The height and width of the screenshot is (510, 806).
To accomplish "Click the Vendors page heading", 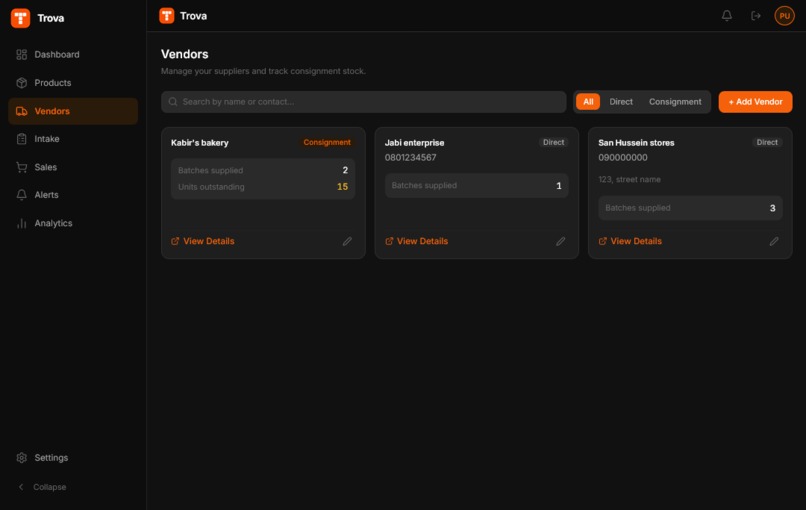I will click(185, 54).
